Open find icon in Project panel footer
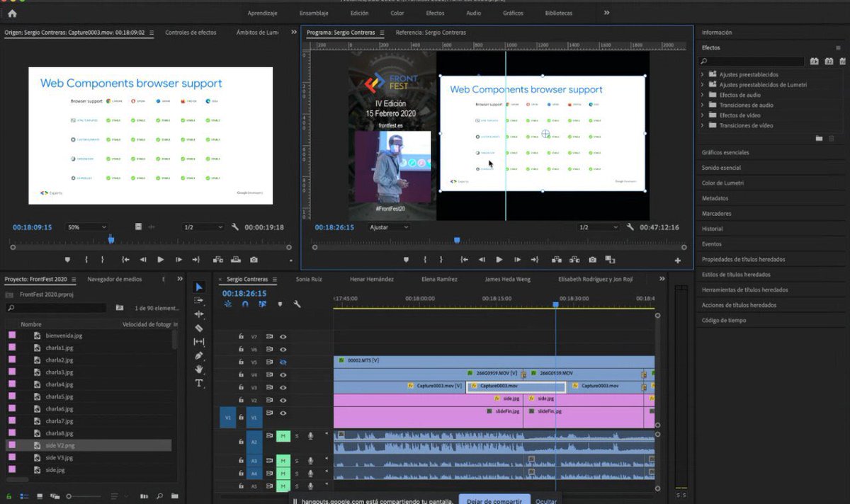 (160, 497)
